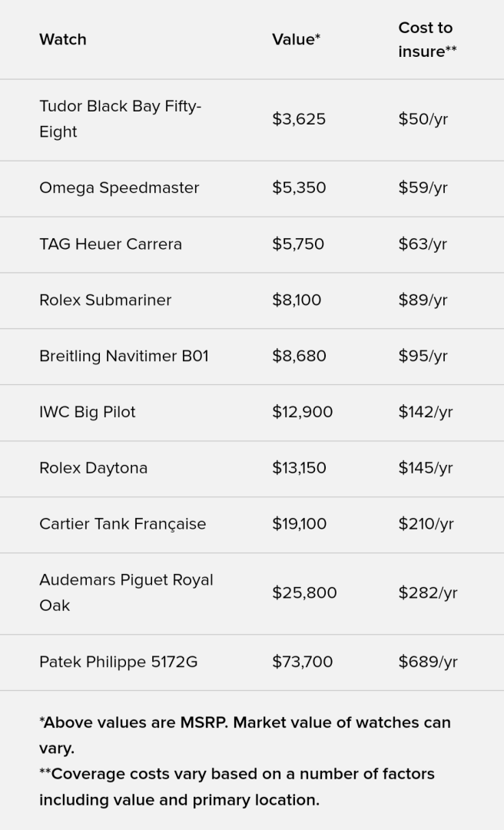Click the $3,625 value cell
This screenshot has width=504, height=830.
coord(299,119)
